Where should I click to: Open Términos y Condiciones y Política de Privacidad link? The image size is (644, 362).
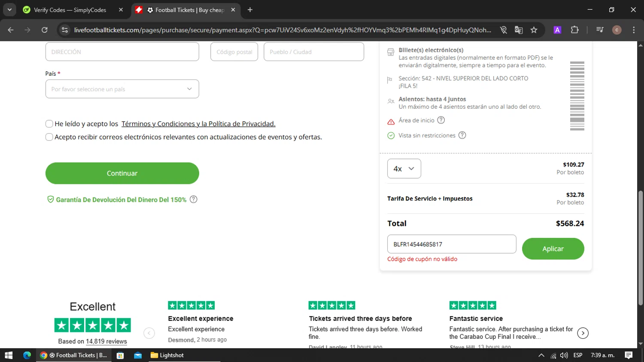click(x=198, y=124)
